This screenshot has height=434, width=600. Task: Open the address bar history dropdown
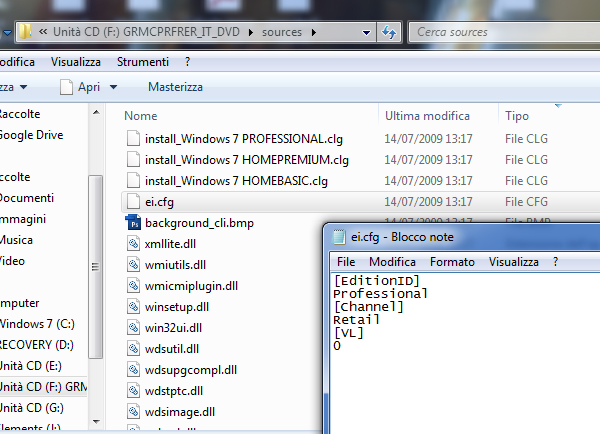[366, 33]
